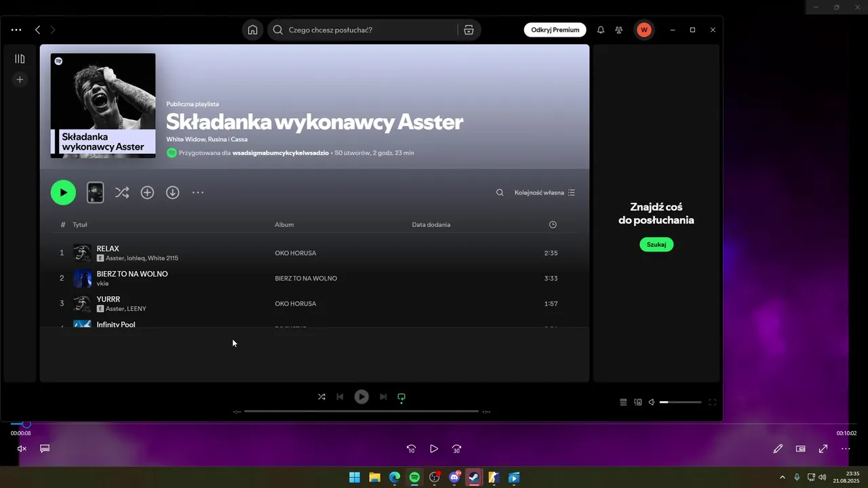Select the YURRR track title
Image resolution: width=868 pixels, height=488 pixels.
pos(108,299)
